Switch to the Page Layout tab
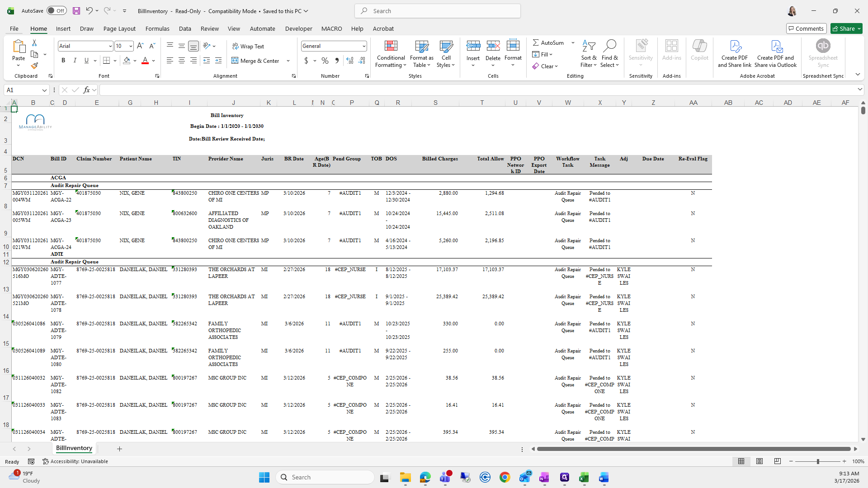Viewport: 868px width, 488px height. click(x=119, y=28)
